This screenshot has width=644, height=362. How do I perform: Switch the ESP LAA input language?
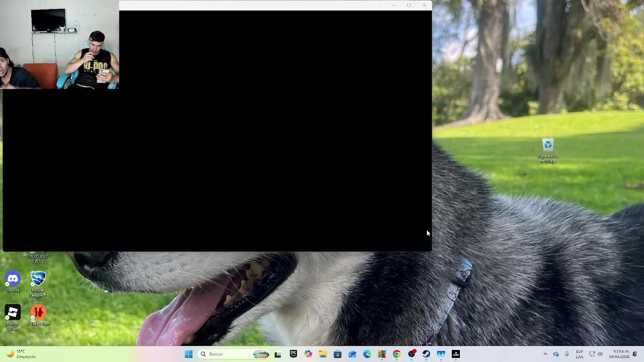click(580, 354)
